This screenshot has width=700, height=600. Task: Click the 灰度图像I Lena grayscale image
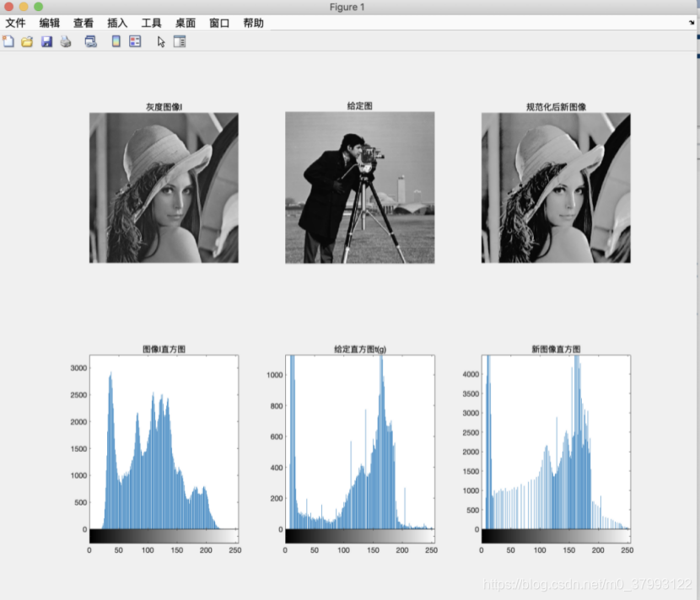pyautogui.click(x=164, y=188)
